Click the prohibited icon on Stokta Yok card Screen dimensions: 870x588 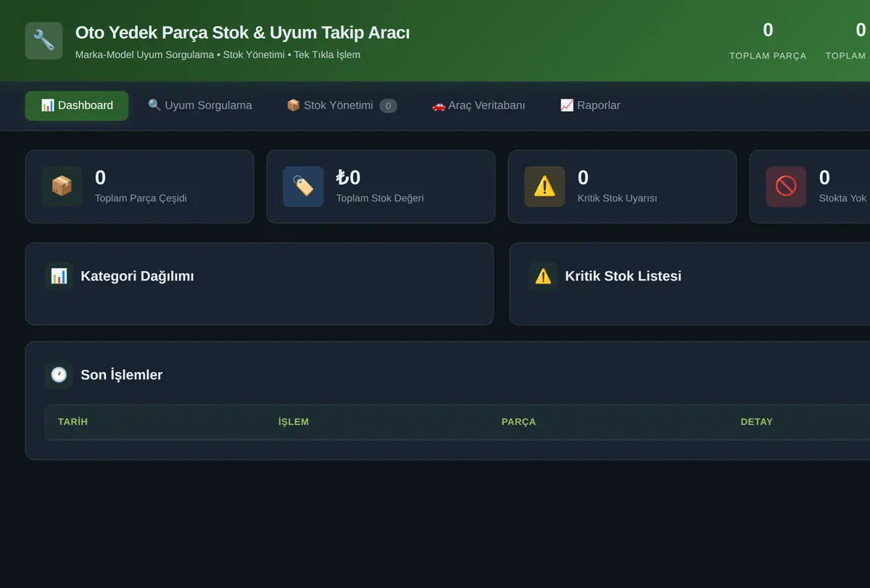coord(786,186)
